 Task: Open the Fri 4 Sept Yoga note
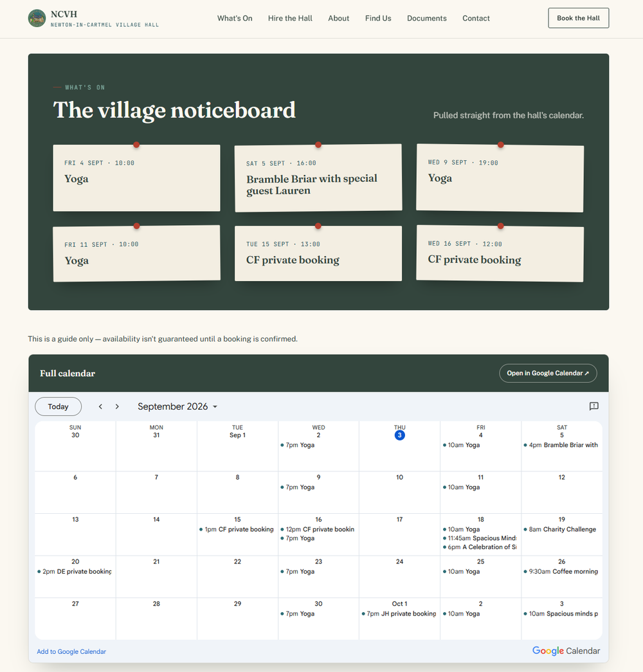coord(136,178)
